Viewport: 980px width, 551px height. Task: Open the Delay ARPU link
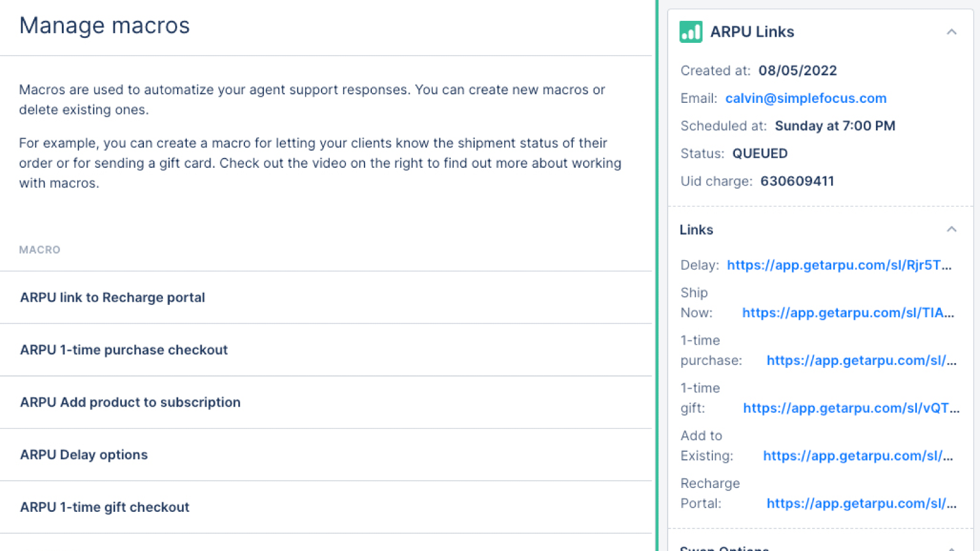(839, 265)
